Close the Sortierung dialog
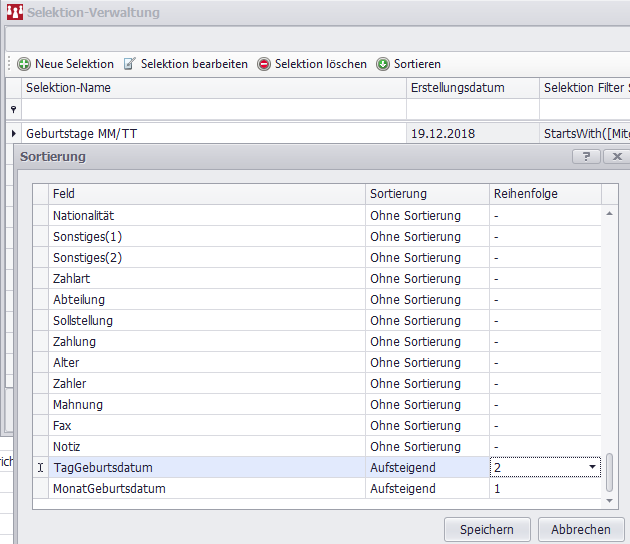The width and height of the screenshot is (630, 544). tap(616, 157)
